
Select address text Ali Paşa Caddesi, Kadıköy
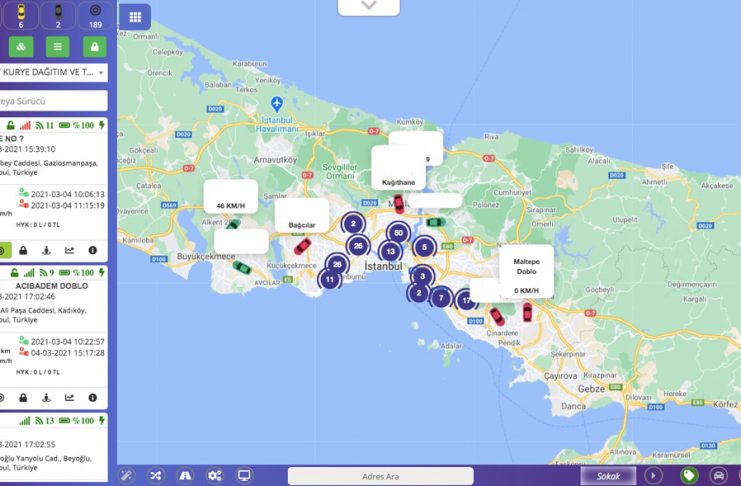[43, 311]
